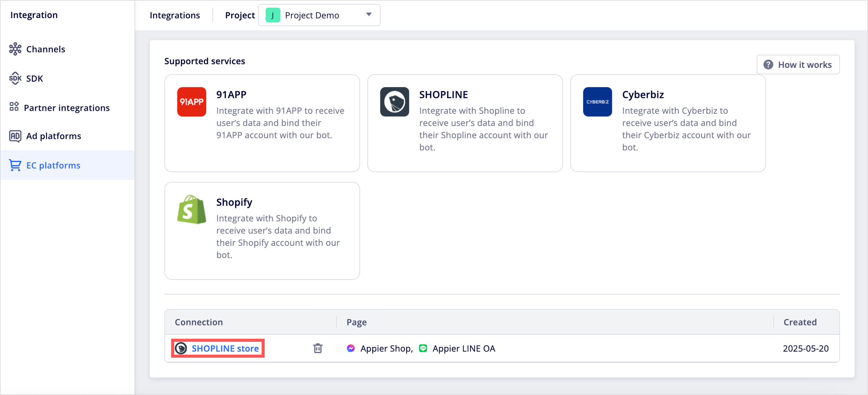The width and height of the screenshot is (868, 395).
Task: Click the 91APP card description text
Action: [x=280, y=123]
